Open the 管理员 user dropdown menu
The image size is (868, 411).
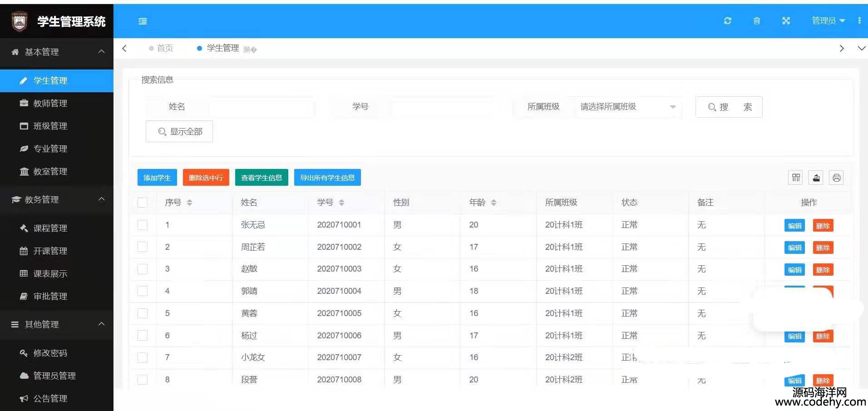click(828, 21)
